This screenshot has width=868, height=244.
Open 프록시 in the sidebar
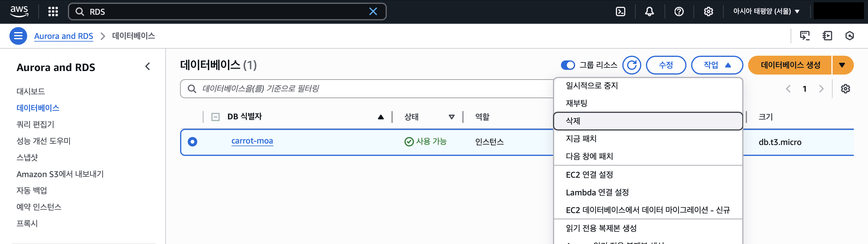coord(27,223)
